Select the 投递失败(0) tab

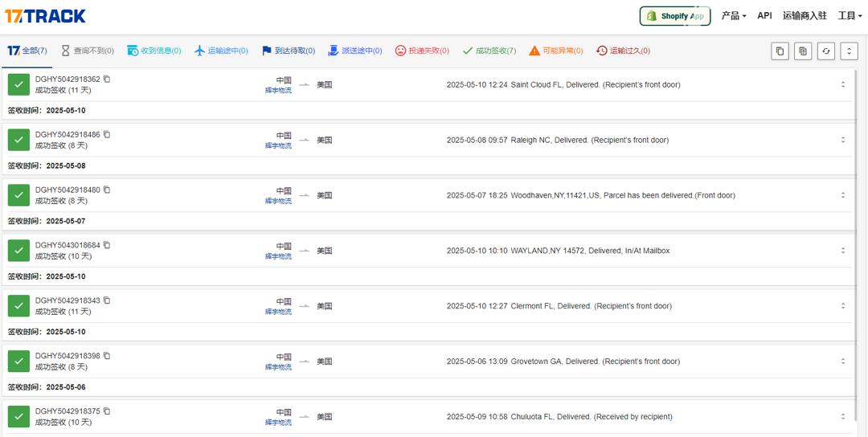point(422,51)
